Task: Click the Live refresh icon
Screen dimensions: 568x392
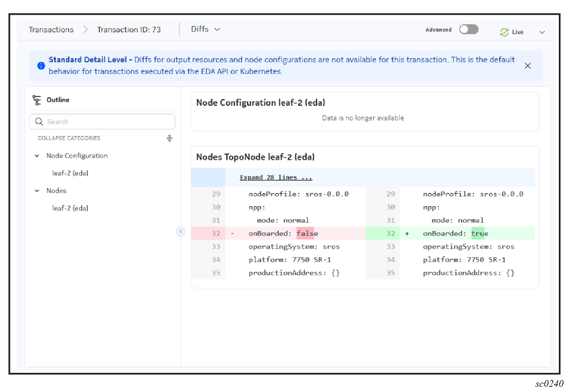Action: click(504, 32)
